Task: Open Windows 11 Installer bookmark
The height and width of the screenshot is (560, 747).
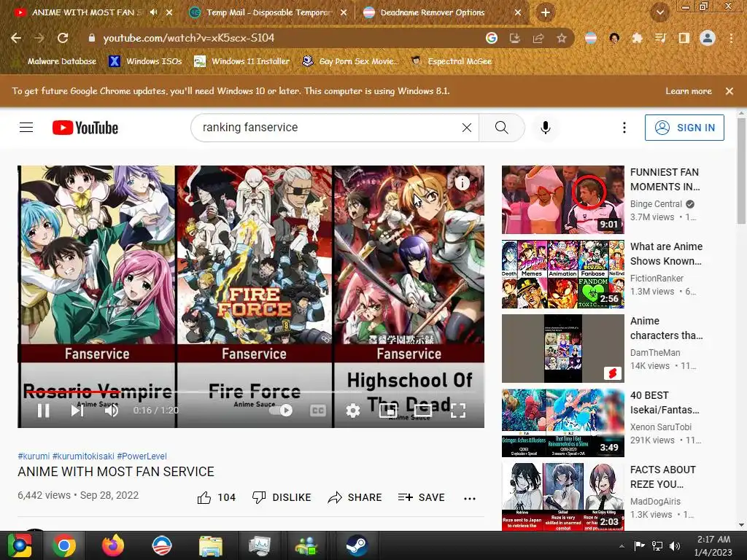Action: [242, 61]
